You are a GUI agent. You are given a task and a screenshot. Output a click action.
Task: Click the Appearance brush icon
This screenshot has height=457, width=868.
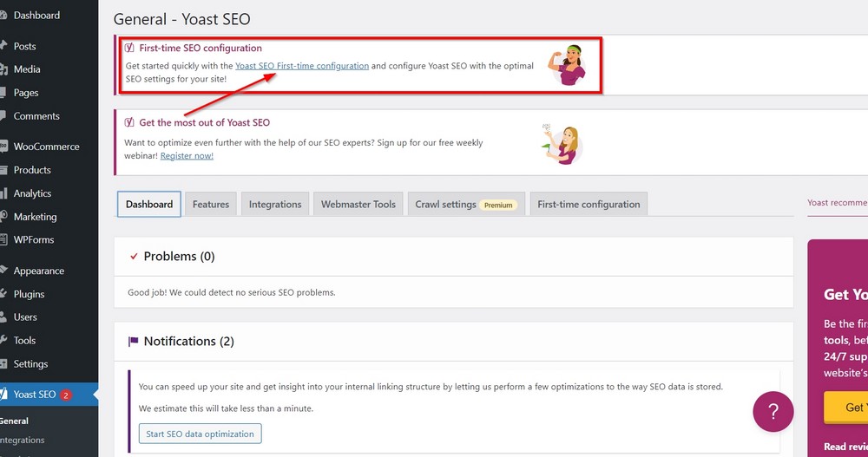(x=3, y=271)
